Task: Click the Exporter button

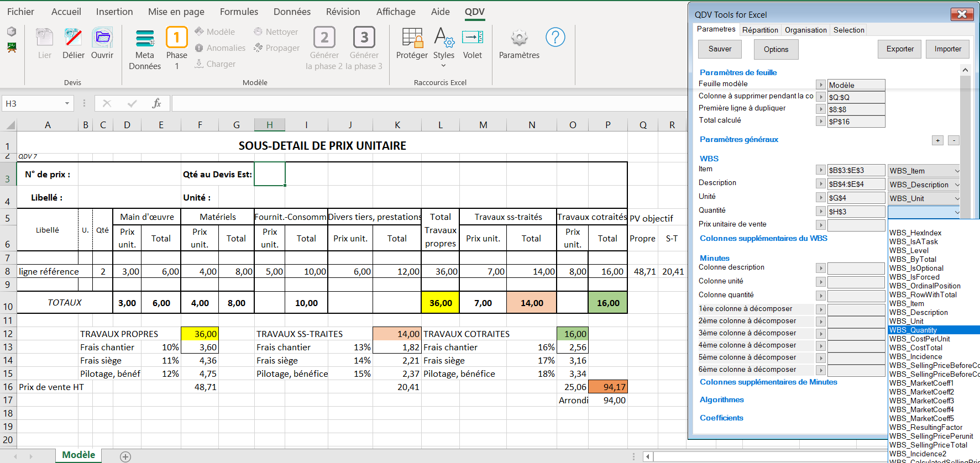Action: coord(899,49)
